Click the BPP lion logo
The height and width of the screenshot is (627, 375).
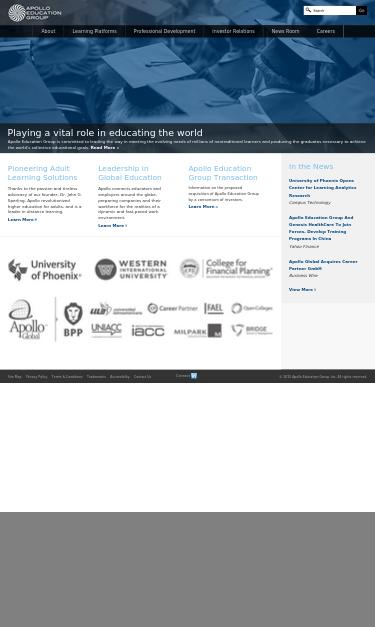point(73,319)
